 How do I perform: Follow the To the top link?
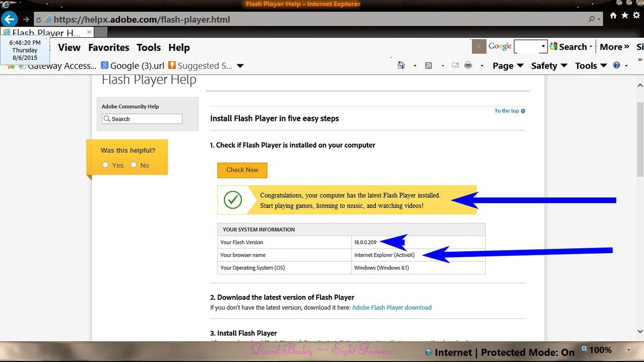coord(509,111)
